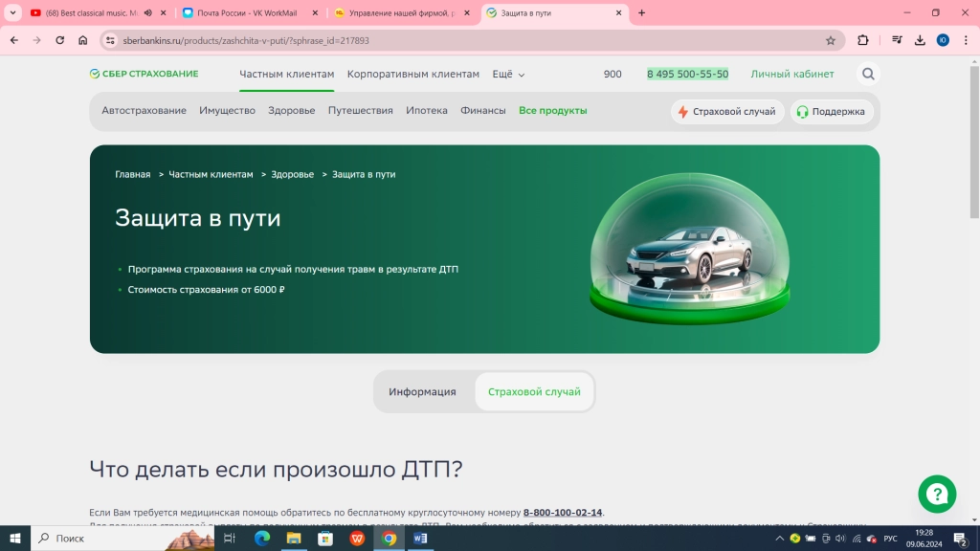Screen dimensions: 980x551
Task: Open the Chrome downloads icon
Action: 920,40
